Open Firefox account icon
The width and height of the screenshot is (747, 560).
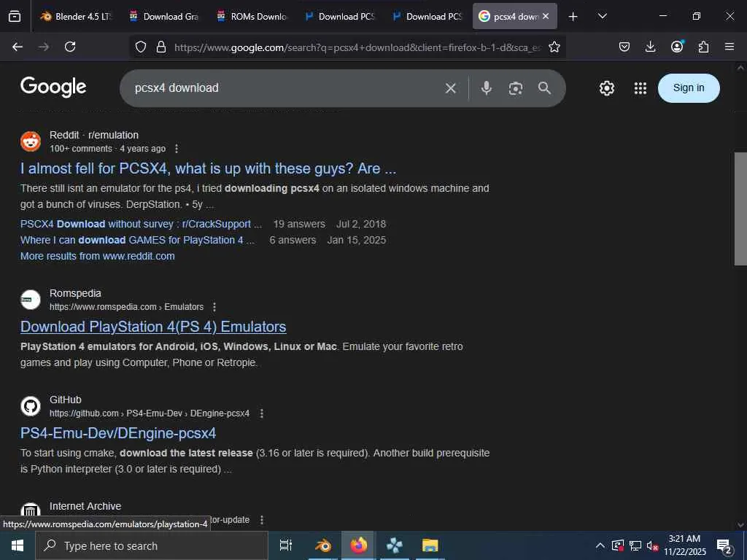click(677, 47)
